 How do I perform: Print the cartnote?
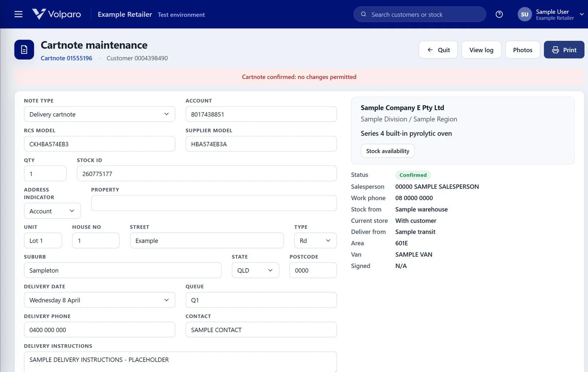(564, 50)
